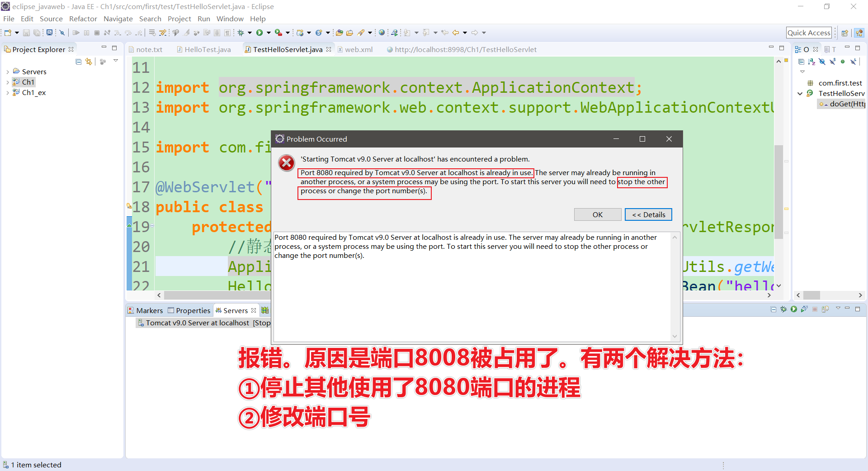Select the Debug icon in the toolbar
The height and width of the screenshot is (471, 868).
tap(241, 33)
